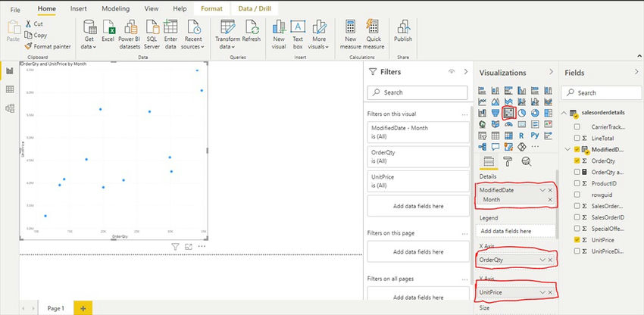Open the Format paint roller pane
The width and height of the screenshot is (644, 315).
508,161
